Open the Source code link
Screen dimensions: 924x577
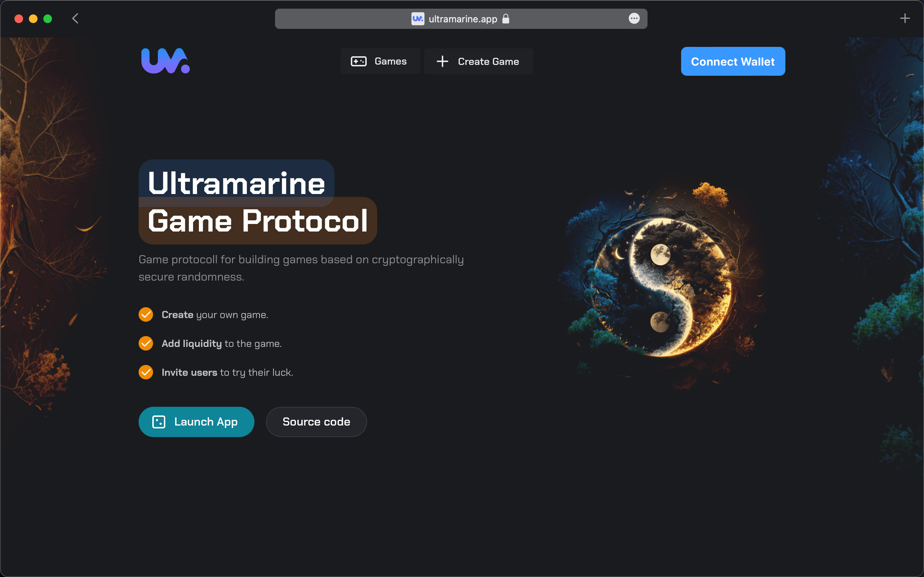click(x=316, y=422)
